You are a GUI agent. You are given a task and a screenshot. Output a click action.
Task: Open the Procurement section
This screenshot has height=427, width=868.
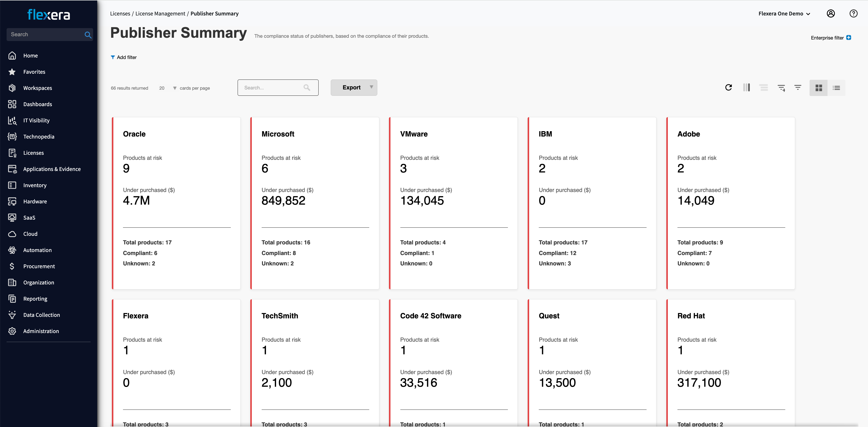tap(39, 266)
